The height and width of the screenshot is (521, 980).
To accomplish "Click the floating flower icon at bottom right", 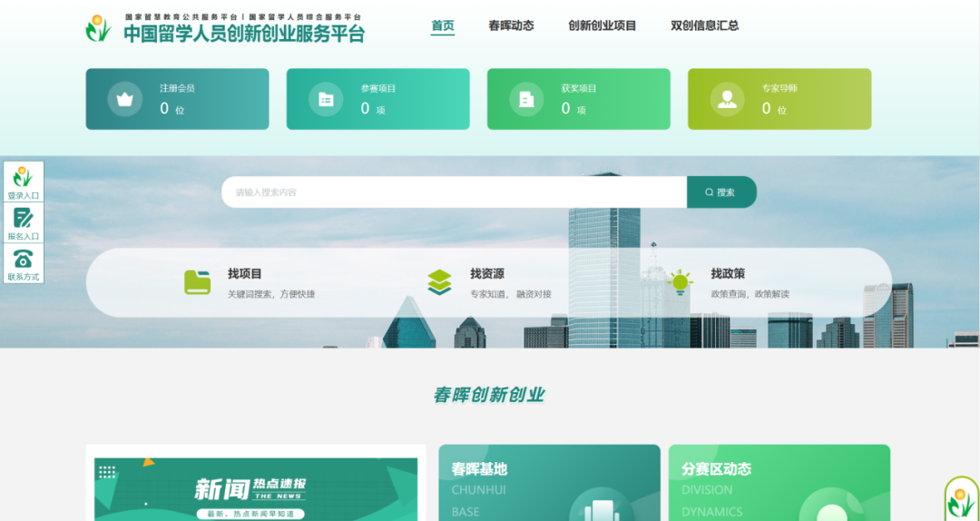I will [960, 499].
